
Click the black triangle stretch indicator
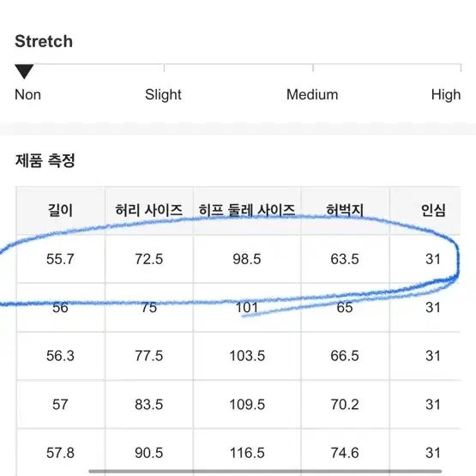[24, 72]
